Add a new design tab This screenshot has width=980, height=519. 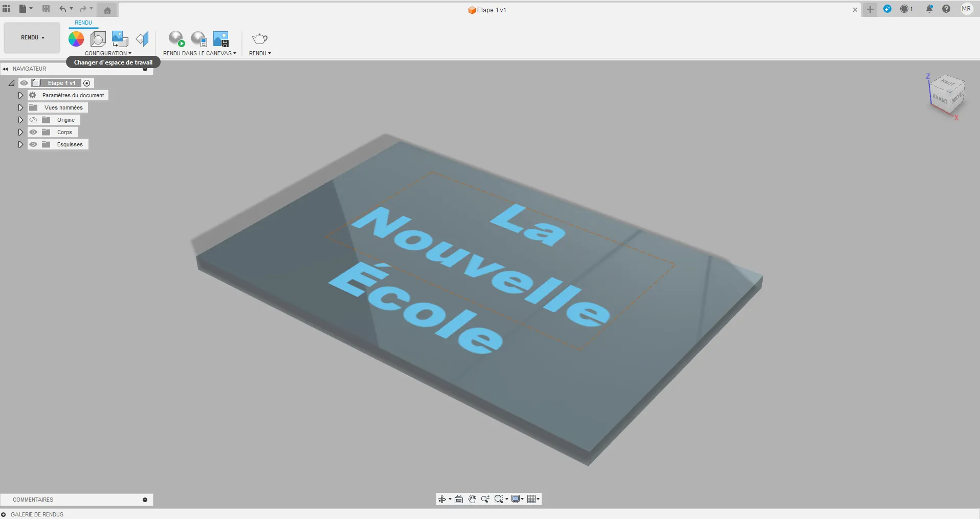pyautogui.click(x=870, y=9)
